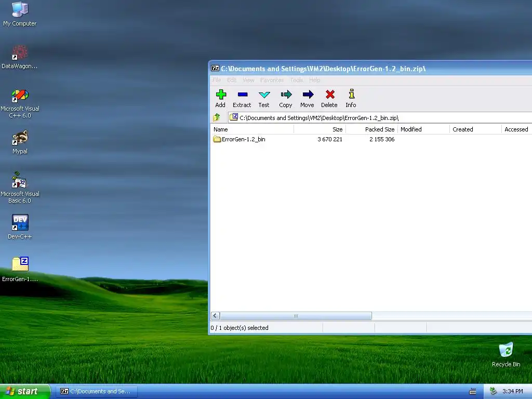Sort by Packed Size column header
The height and width of the screenshot is (399, 532).
click(x=371, y=129)
